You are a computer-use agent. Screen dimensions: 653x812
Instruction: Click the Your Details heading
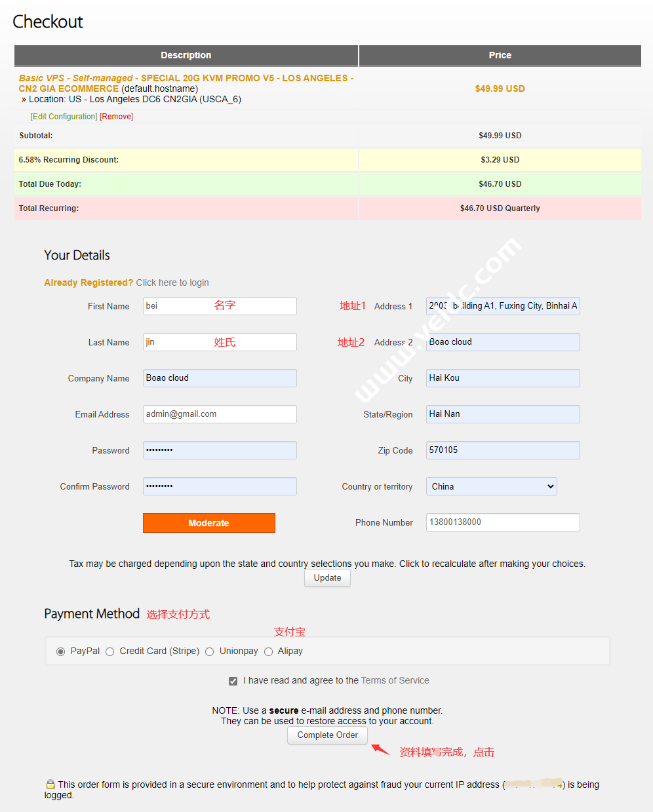[x=77, y=256]
